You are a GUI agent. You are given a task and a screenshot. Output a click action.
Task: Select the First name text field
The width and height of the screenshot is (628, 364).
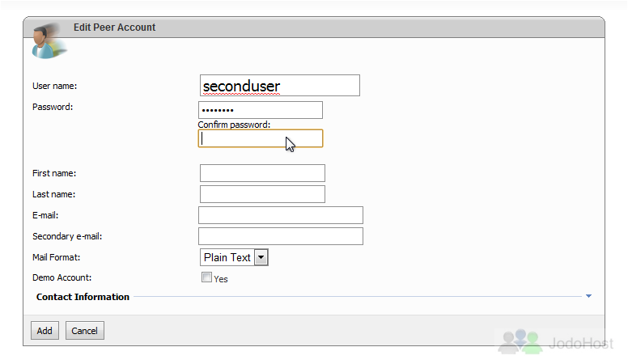[262, 173]
